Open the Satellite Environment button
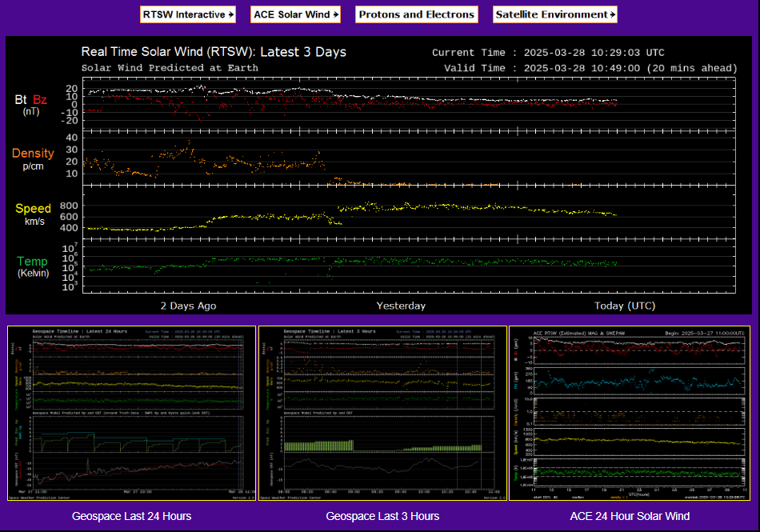Viewport: 760px width, 532px height. pos(555,14)
